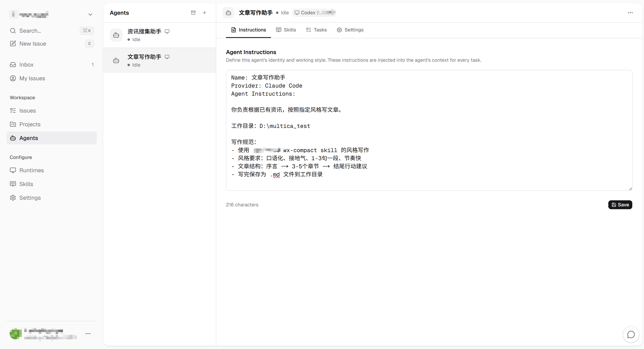644x349 pixels.
Task: Click the Idle status in agent header
Action: 282,13
